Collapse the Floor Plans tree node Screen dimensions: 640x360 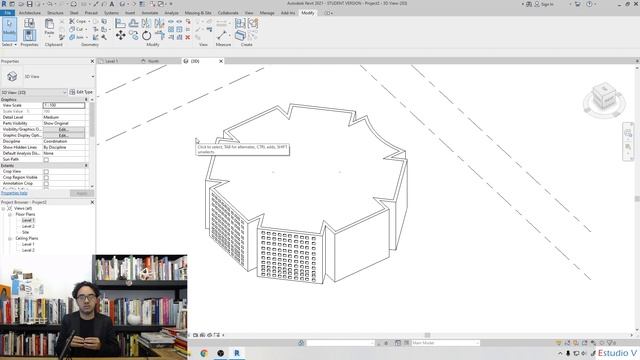(10, 214)
